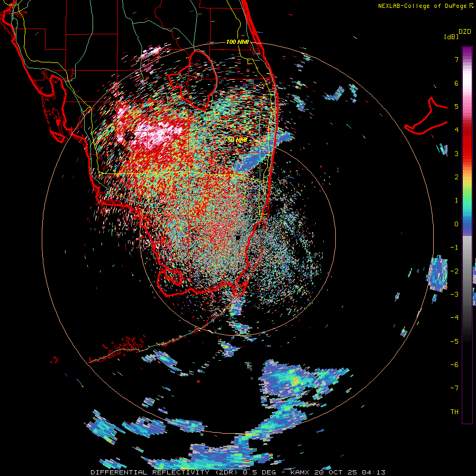Click the ZDR color scale bar
The height and width of the screenshot is (476, 476).
point(467,235)
